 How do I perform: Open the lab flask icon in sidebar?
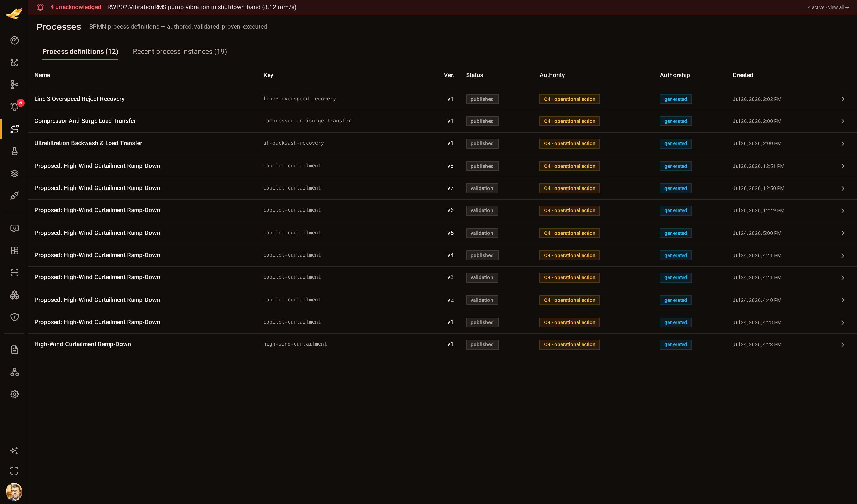(x=14, y=151)
